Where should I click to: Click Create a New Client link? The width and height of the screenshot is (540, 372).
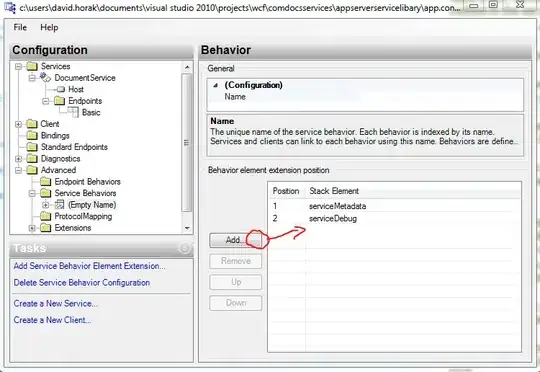tap(52, 320)
